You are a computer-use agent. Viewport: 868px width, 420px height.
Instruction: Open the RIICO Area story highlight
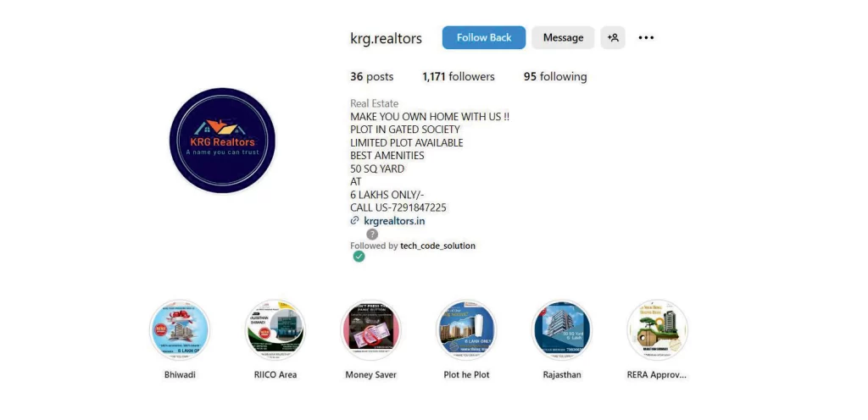(x=275, y=330)
